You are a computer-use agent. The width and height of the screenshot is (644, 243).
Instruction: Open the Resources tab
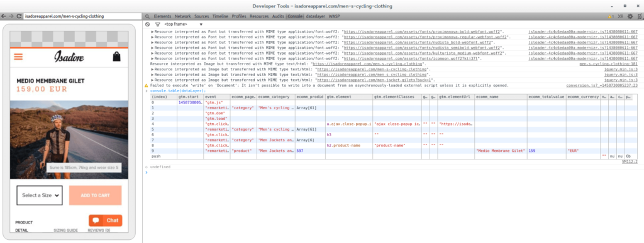[x=259, y=16]
